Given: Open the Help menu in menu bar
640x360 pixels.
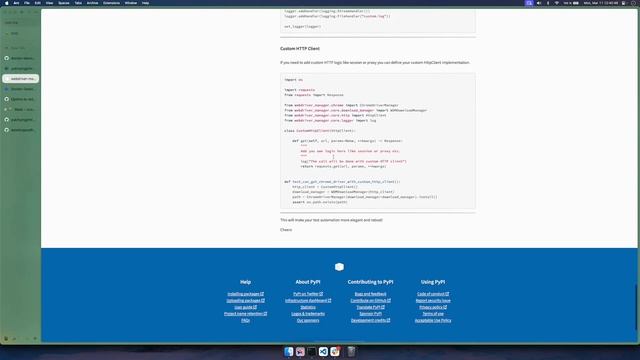Looking at the screenshot, I should coord(145,3).
